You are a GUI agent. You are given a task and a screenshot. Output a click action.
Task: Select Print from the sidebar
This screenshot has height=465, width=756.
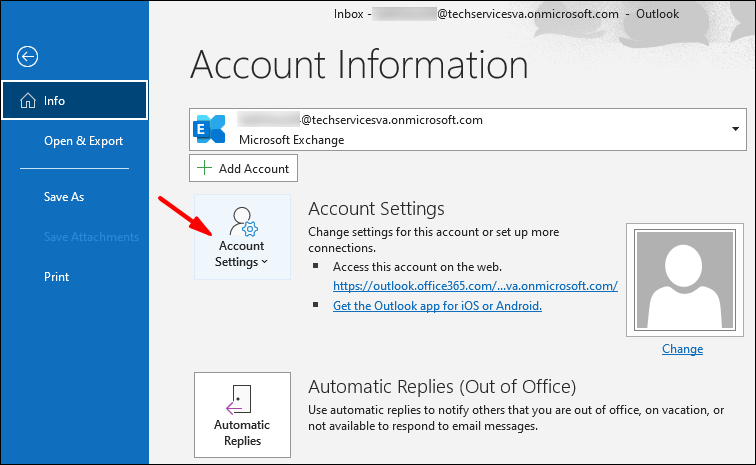(x=56, y=276)
